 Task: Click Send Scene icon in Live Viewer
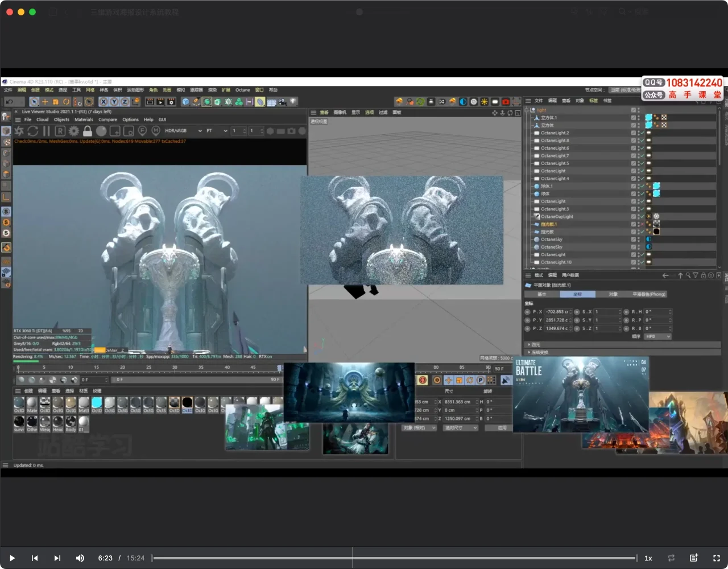click(x=19, y=131)
